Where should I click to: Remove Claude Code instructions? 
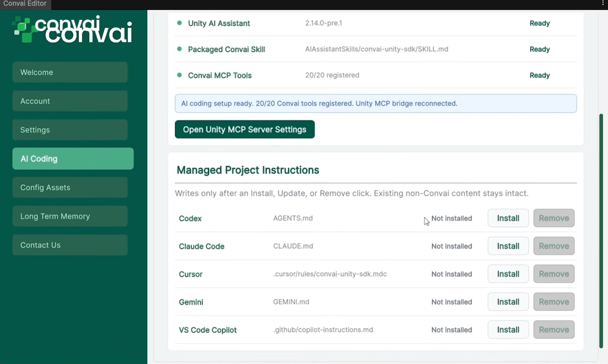pyautogui.click(x=554, y=246)
